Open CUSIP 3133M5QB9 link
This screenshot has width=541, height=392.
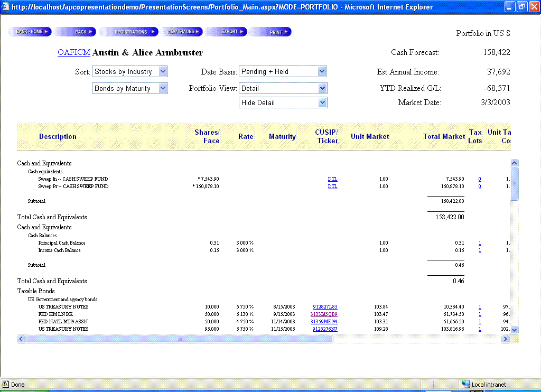[x=324, y=314]
